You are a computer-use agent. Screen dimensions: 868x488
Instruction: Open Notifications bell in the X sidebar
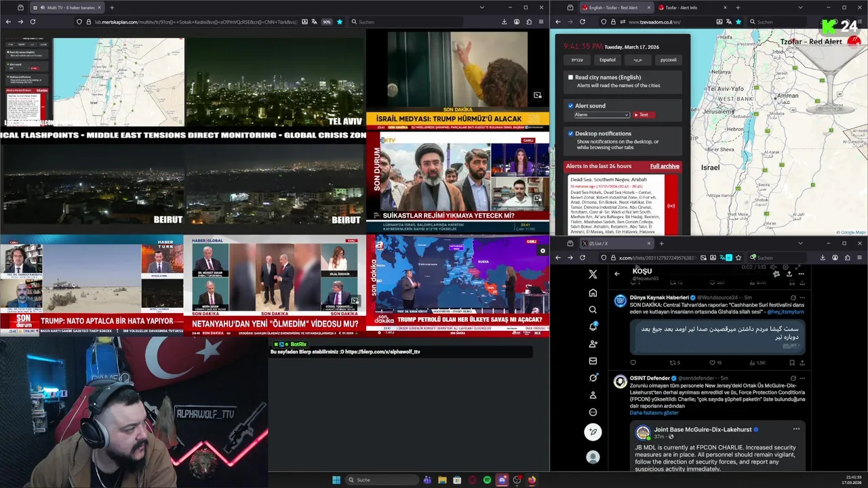click(593, 327)
